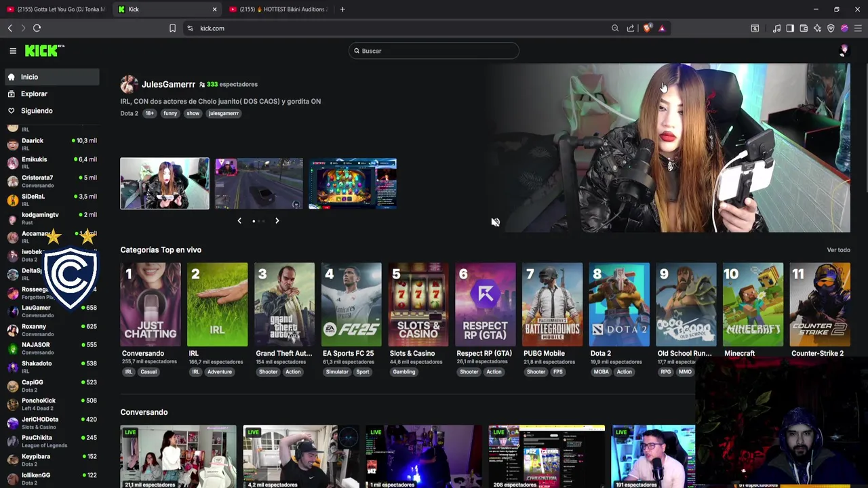Viewport: 868px width, 488px height.
Task: Open SiDeRaL channel in sidebar
Action: tap(52, 200)
